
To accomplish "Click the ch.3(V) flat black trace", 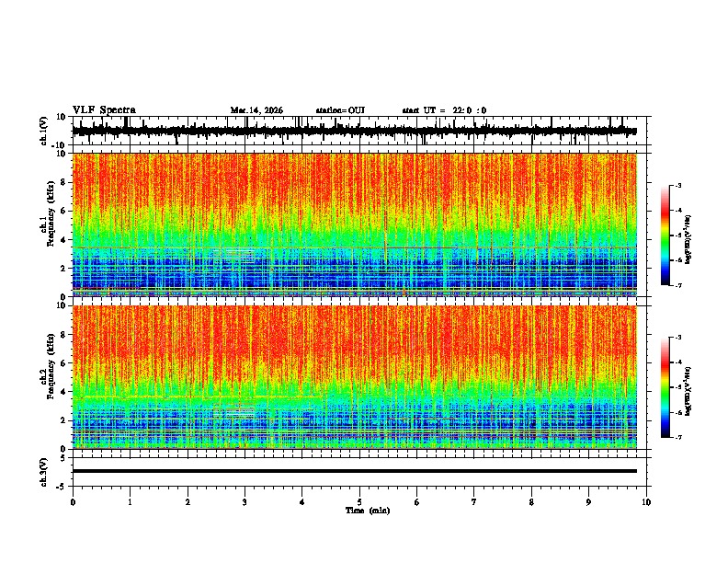I will (355, 471).
